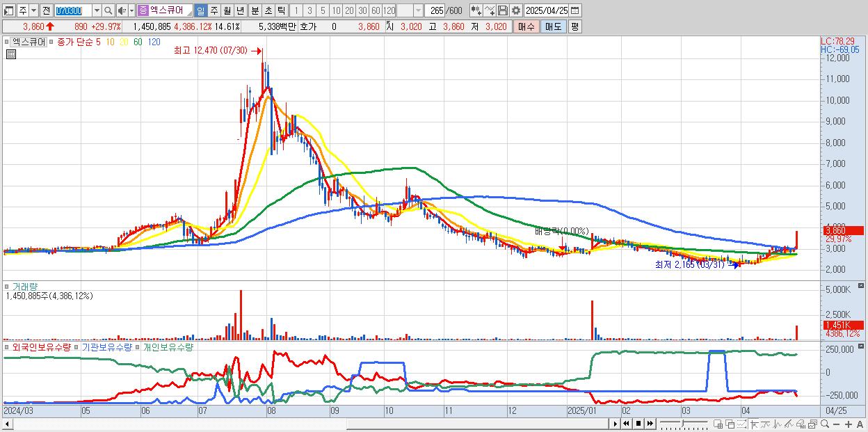
Task: Click the play button in bottom bar
Action: pos(616,424)
